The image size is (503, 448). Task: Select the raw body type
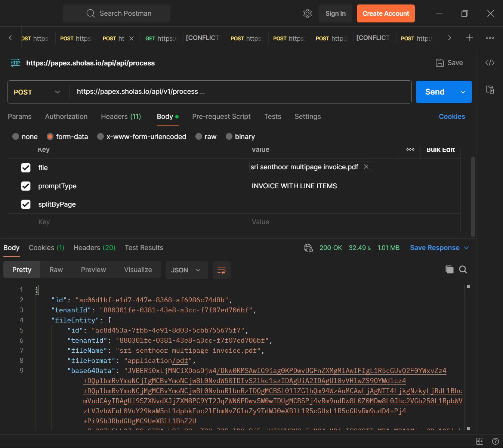pyautogui.click(x=199, y=136)
